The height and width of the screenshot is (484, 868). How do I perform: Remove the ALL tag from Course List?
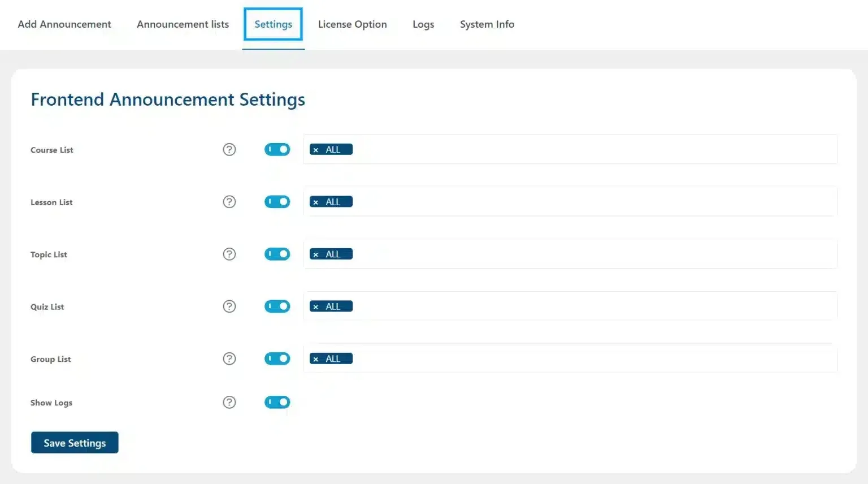[x=316, y=149]
